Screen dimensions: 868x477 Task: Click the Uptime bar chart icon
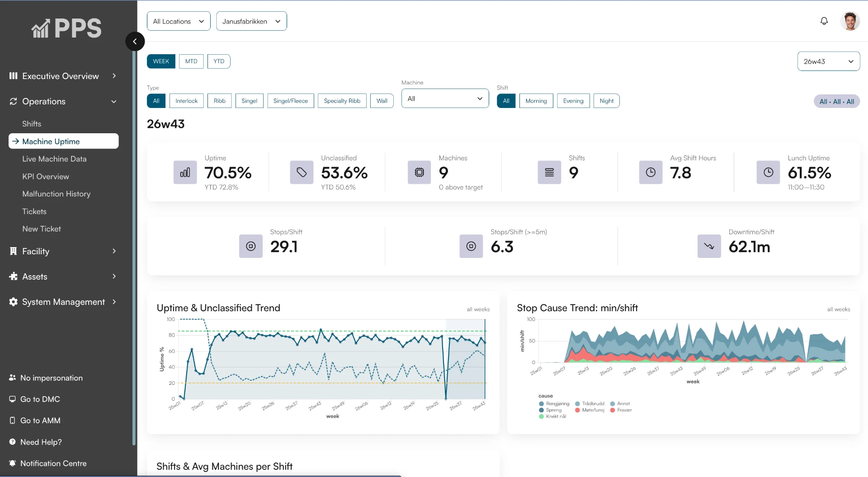click(x=185, y=173)
